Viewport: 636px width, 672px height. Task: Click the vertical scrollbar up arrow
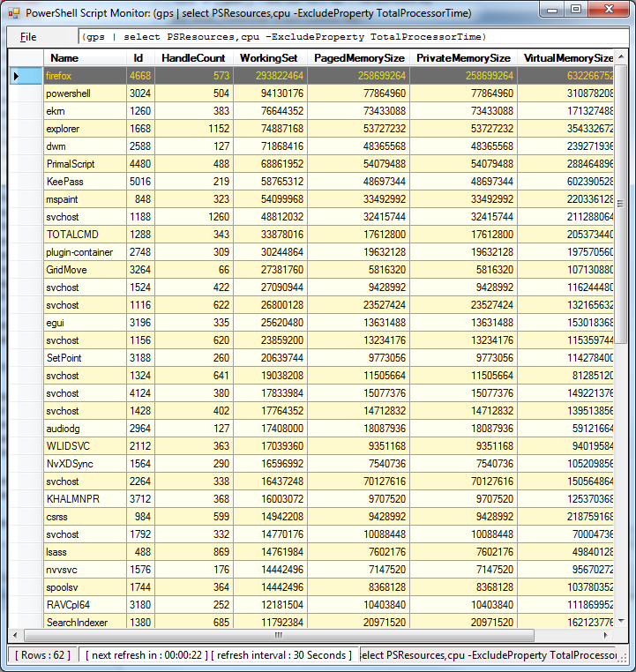(x=621, y=57)
